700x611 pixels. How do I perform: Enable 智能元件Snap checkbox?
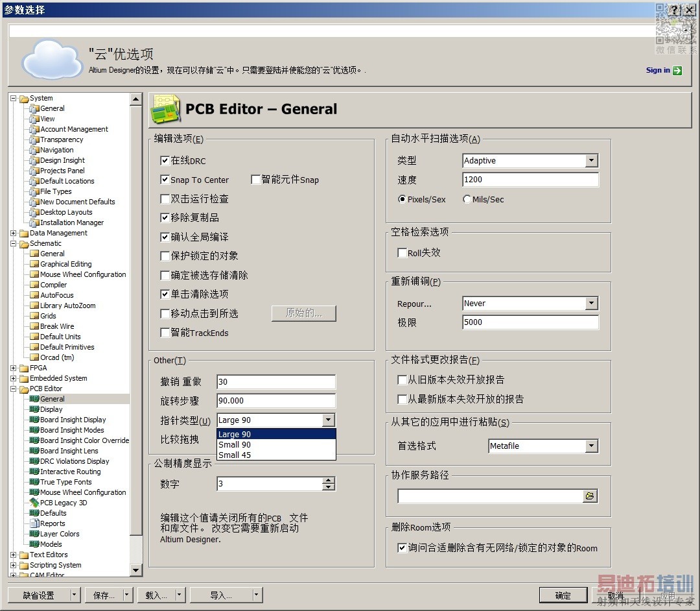pyautogui.click(x=256, y=180)
